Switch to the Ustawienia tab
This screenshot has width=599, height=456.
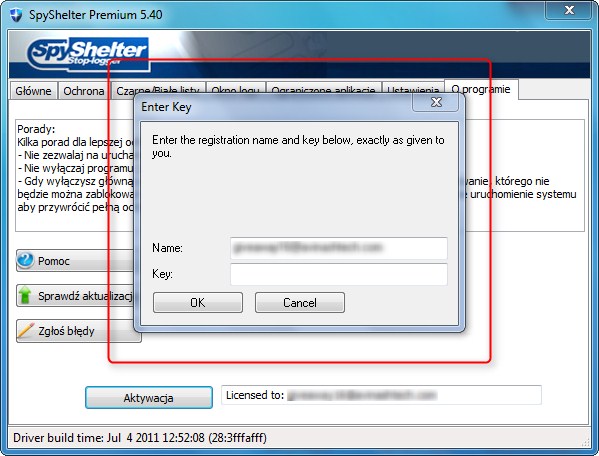pyautogui.click(x=413, y=91)
